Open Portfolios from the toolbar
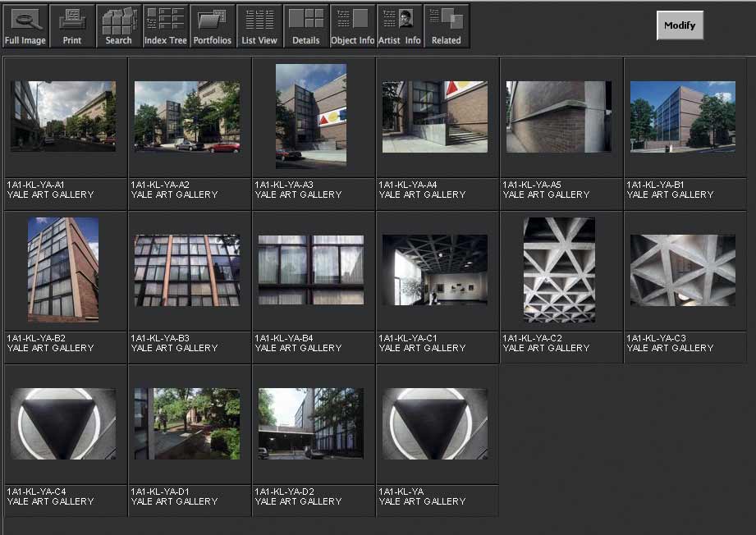756x535 pixels. click(x=212, y=25)
